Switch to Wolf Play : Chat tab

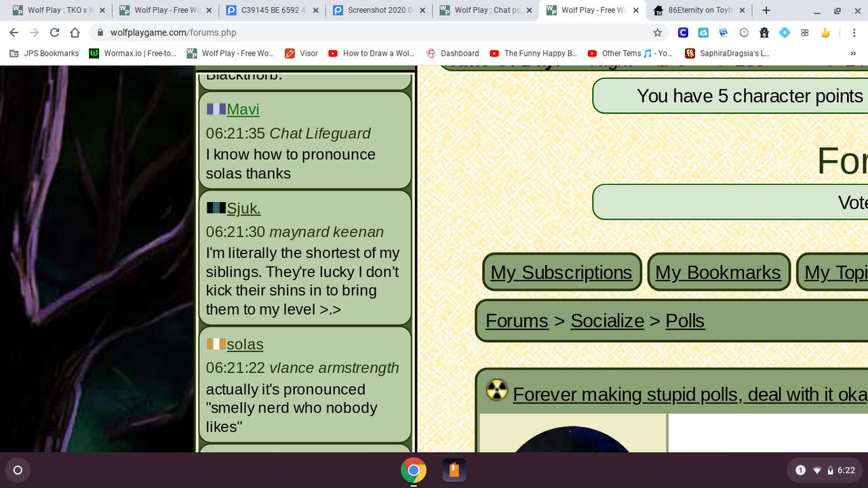click(x=486, y=10)
